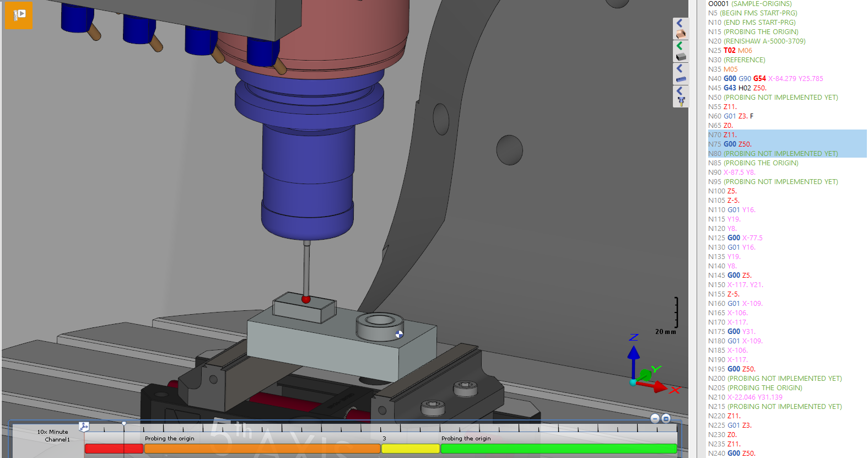Select the red timeline segment
Viewport: 868px width, 458px height.
click(114, 449)
